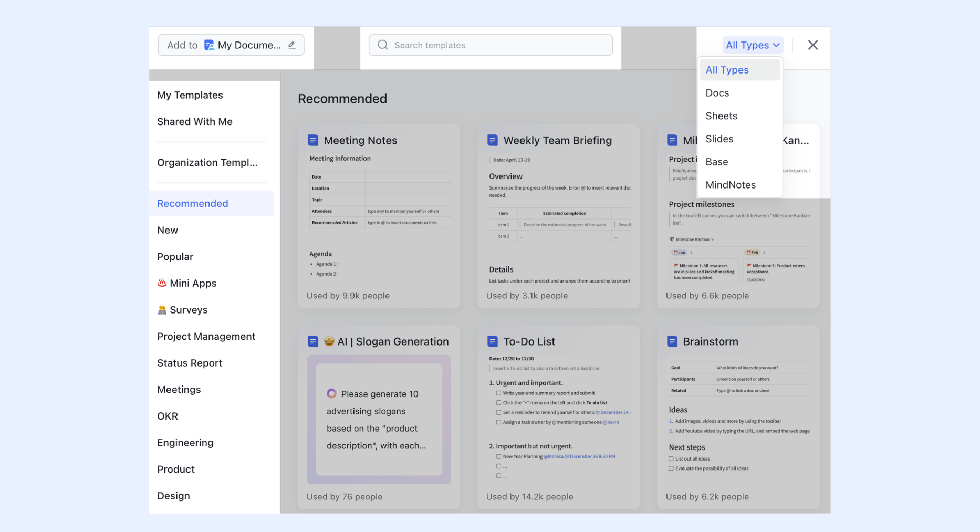The image size is (980, 532).
Task: Check 'Write year-end summary report' box
Action: pyautogui.click(x=498, y=393)
